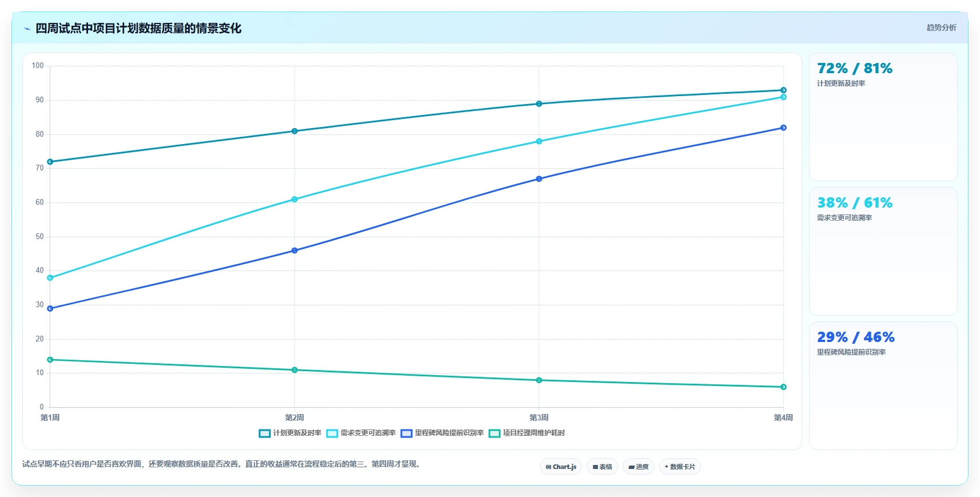Click the 72% / 81% KPI value
Image resolution: width=980 pixels, height=497 pixels.
click(x=855, y=69)
